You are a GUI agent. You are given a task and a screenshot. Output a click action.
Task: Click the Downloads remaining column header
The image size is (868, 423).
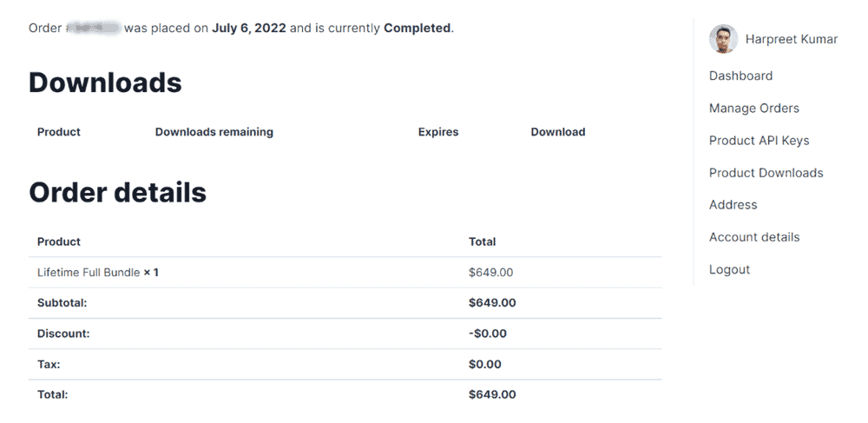pyautogui.click(x=214, y=132)
